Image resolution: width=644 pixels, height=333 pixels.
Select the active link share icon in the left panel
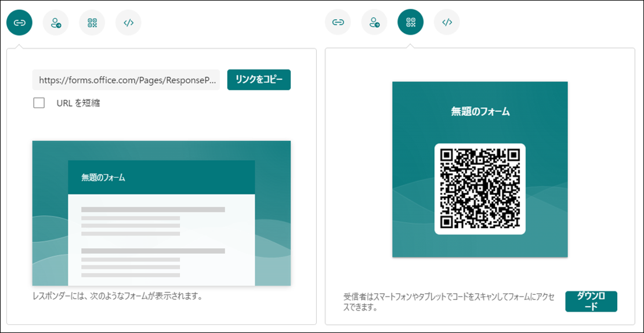click(19, 23)
